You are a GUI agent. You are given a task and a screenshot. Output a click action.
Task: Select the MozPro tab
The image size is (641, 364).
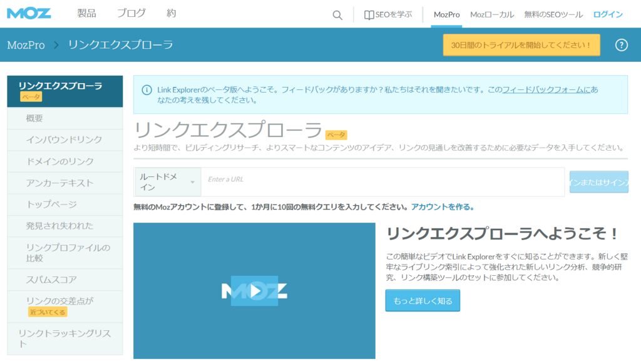click(x=446, y=15)
